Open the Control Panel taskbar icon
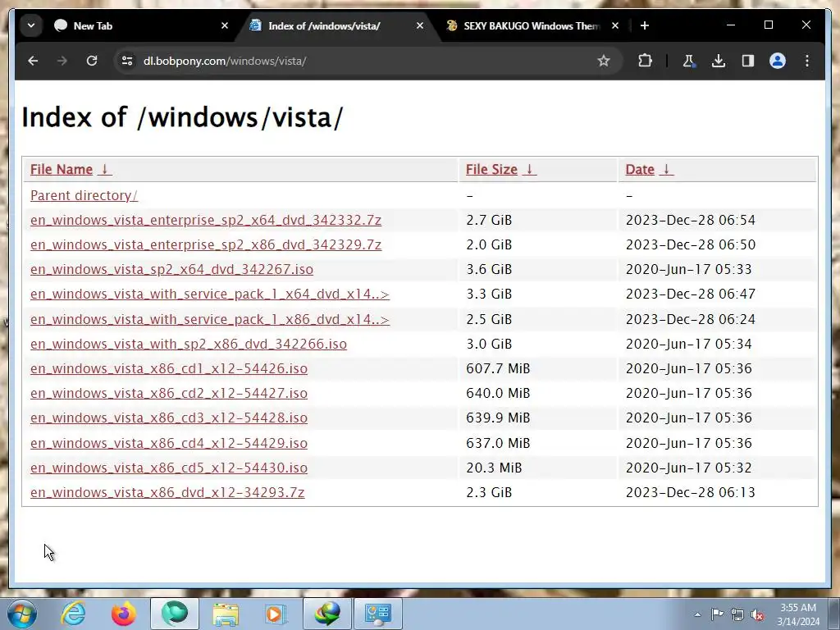This screenshot has height=630, width=840. point(378,614)
